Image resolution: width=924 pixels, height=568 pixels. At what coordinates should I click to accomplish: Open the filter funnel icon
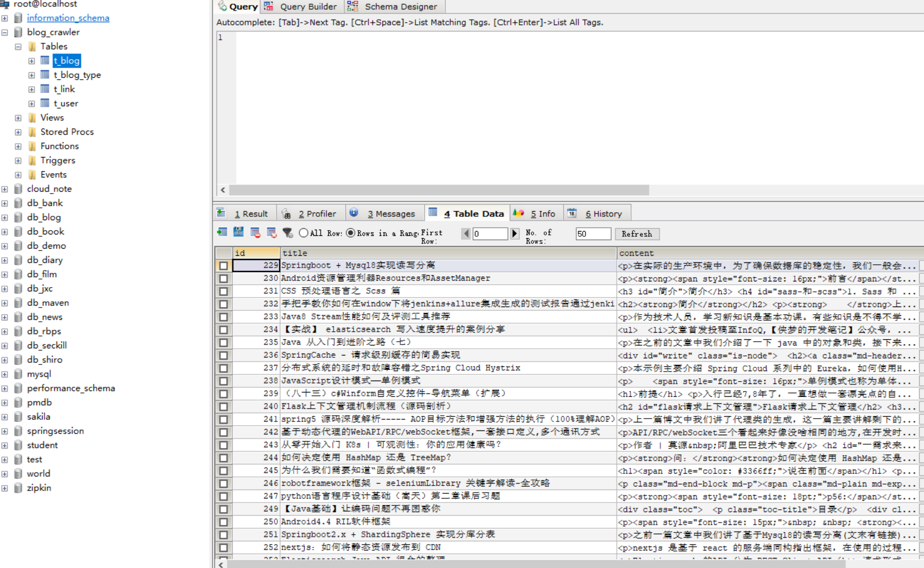coord(288,233)
